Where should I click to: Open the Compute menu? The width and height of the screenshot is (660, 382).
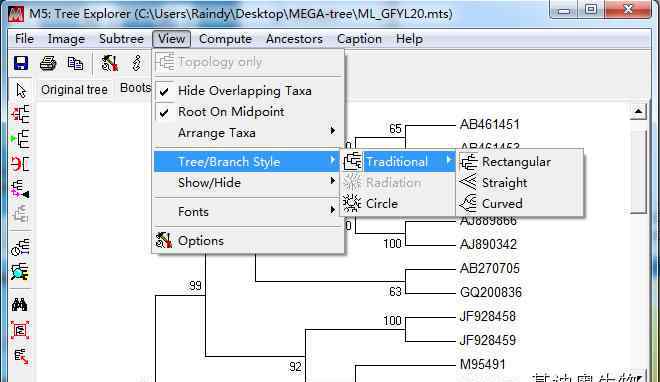click(x=225, y=39)
